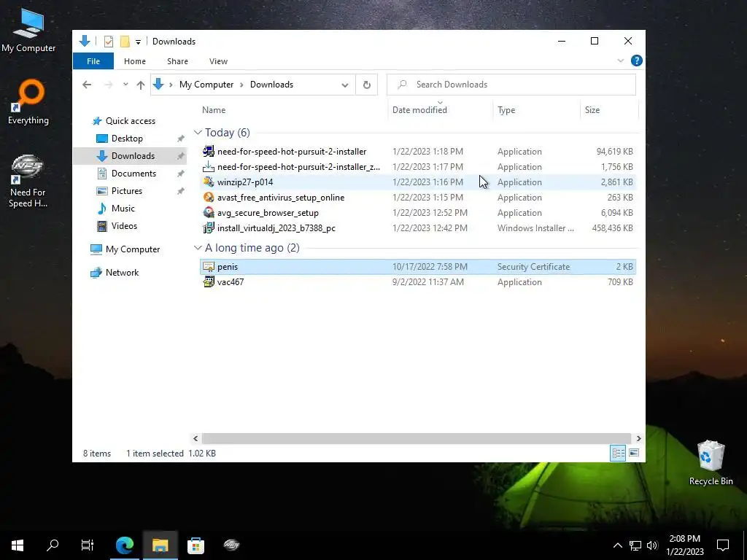The image size is (747, 560).
Task: Open Microsoft Store from the taskbar
Action: (196, 545)
